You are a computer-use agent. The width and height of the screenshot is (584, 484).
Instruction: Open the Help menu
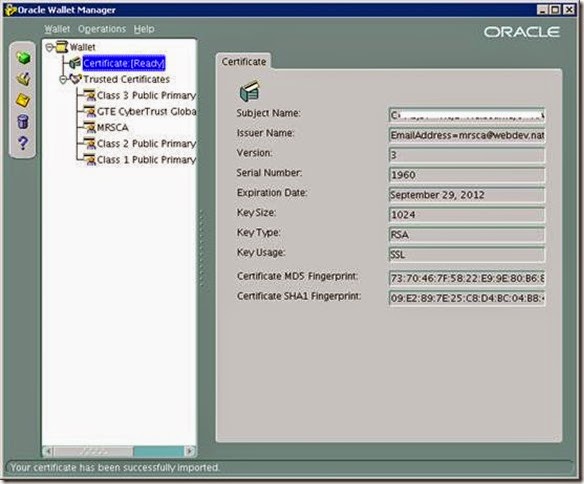coord(144,29)
